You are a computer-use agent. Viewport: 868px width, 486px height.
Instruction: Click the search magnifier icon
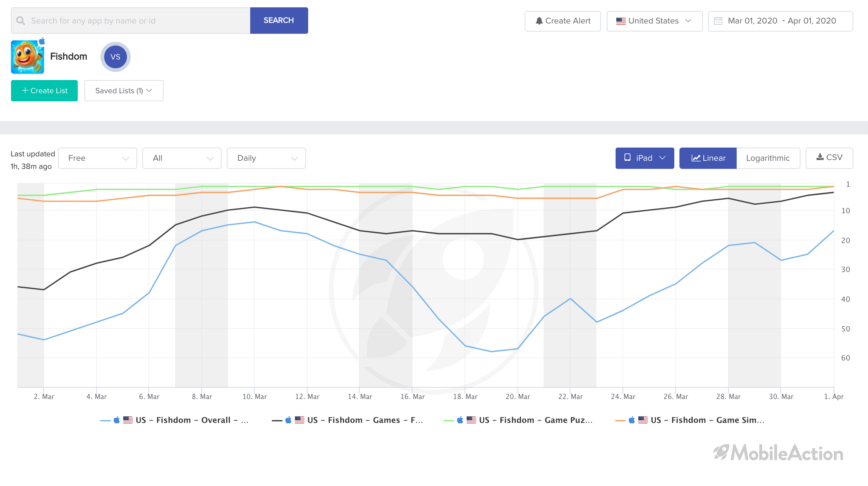[21, 21]
